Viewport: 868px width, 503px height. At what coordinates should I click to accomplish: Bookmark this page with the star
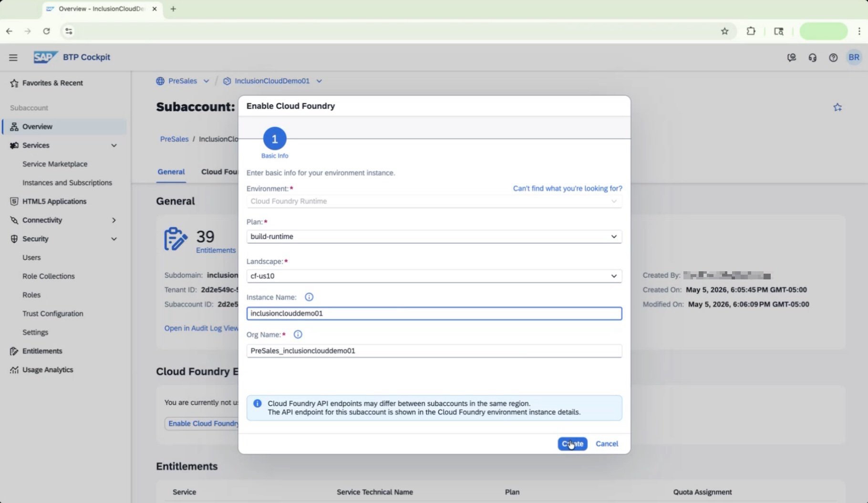click(x=725, y=31)
